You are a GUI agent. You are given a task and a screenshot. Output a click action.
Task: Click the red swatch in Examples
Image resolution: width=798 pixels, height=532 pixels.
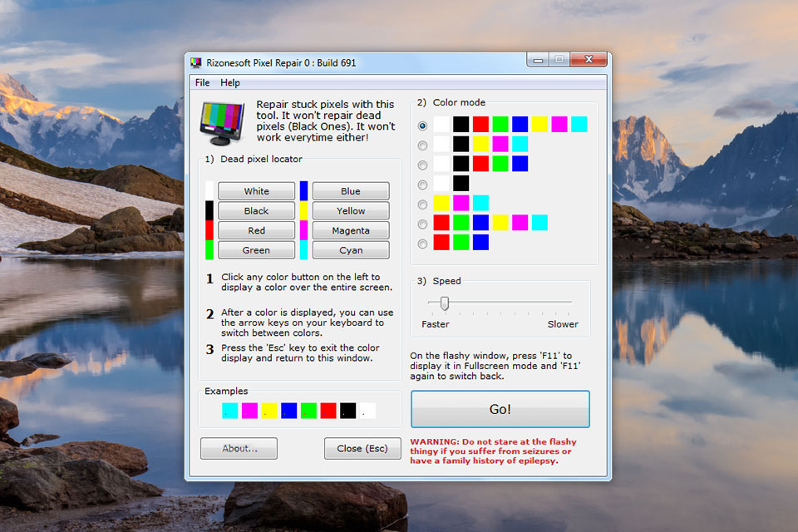328,411
